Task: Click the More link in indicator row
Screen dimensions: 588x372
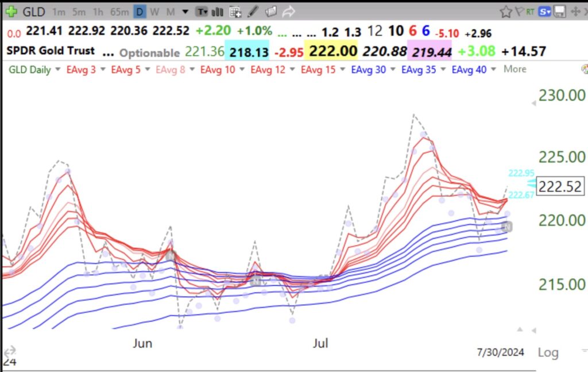Action: [x=514, y=69]
